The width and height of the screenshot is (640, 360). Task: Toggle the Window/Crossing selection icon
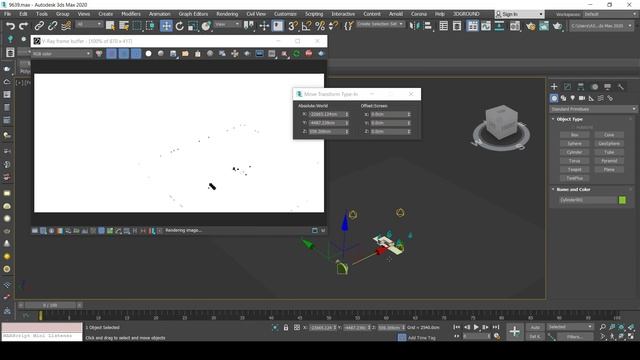click(151, 26)
